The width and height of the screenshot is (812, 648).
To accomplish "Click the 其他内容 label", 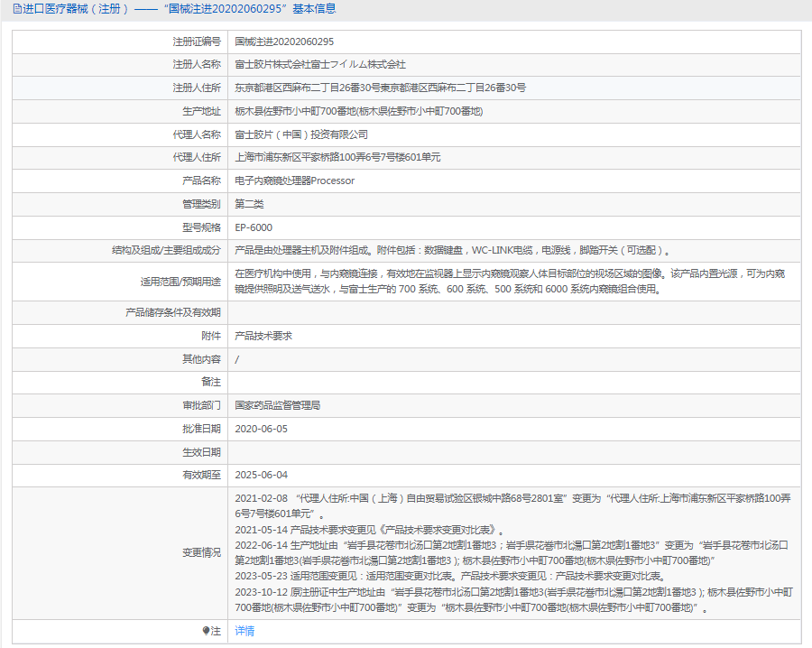I will [201, 359].
